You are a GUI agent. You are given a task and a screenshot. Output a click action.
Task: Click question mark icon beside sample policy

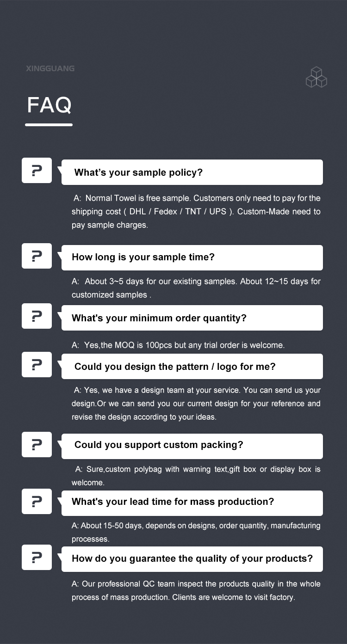(x=37, y=170)
